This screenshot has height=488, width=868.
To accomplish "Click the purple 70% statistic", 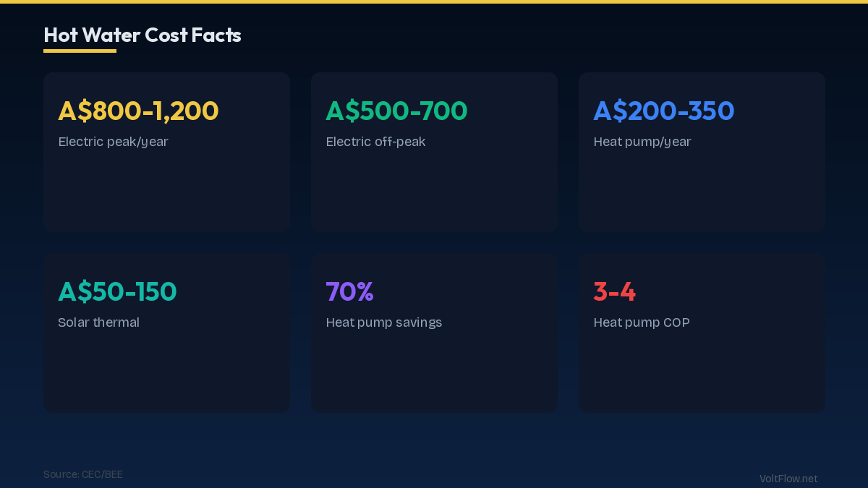I will coord(349,291).
